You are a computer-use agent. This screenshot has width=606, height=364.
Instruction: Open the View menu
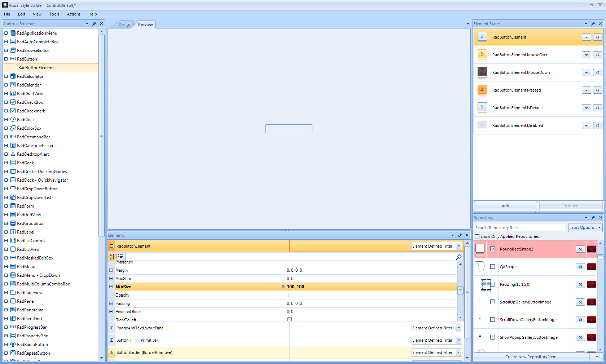click(x=37, y=14)
